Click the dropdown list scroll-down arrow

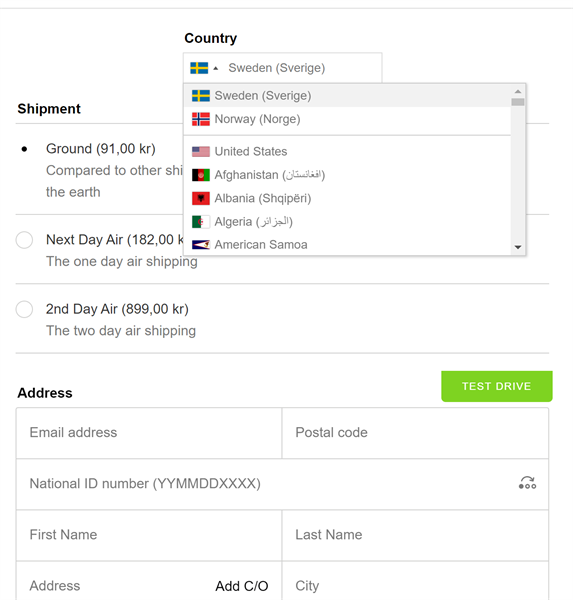[x=517, y=247]
